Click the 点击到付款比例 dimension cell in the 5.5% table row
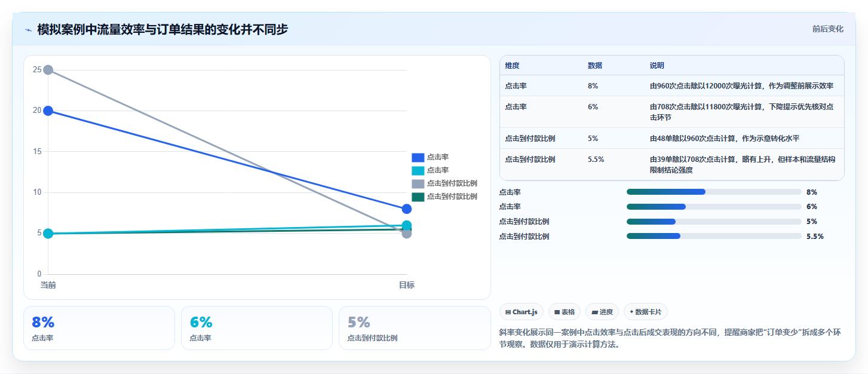This screenshot has height=374, width=868. [x=530, y=160]
